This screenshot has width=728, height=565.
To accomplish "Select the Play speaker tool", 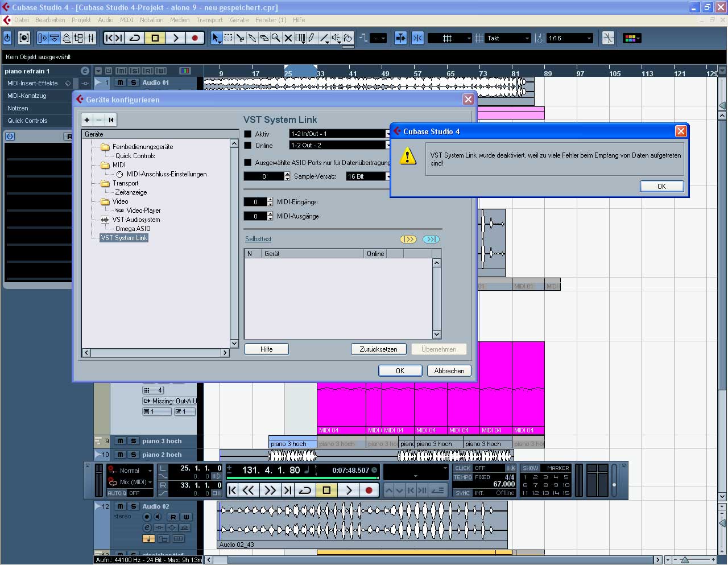I will [336, 38].
